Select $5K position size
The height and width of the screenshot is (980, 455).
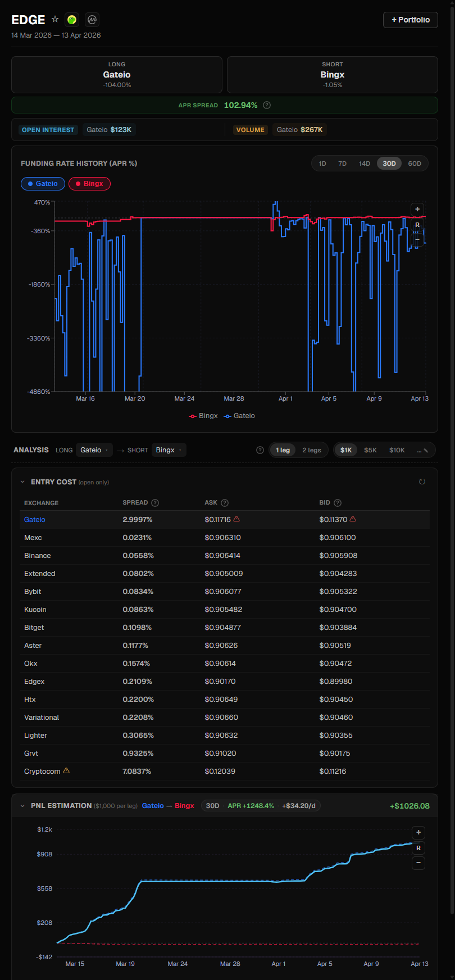pos(370,450)
